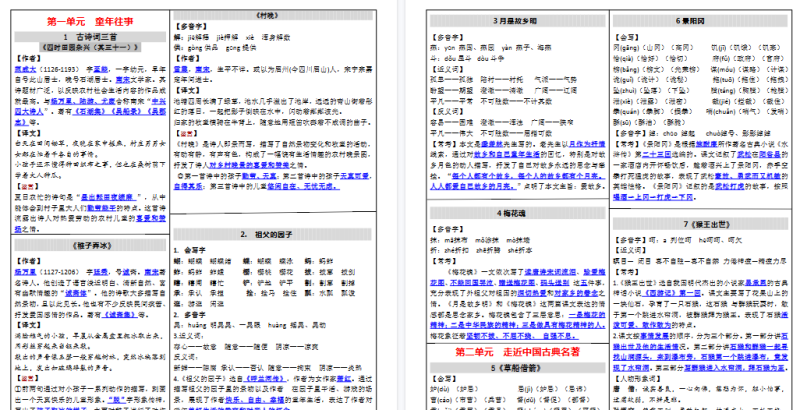Click the red heading 第一单元 童年往事
Screen dimensions: 800x410
(90, 22)
